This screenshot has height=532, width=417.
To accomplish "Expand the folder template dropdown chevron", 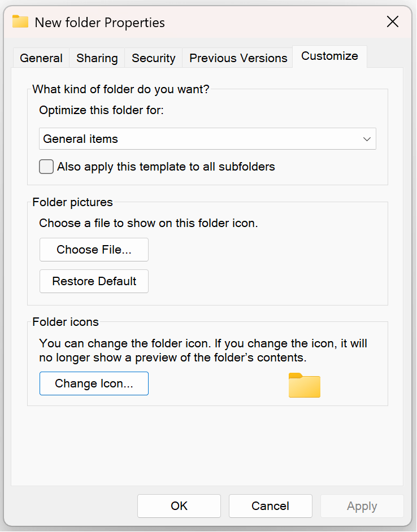I will [x=367, y=139].
